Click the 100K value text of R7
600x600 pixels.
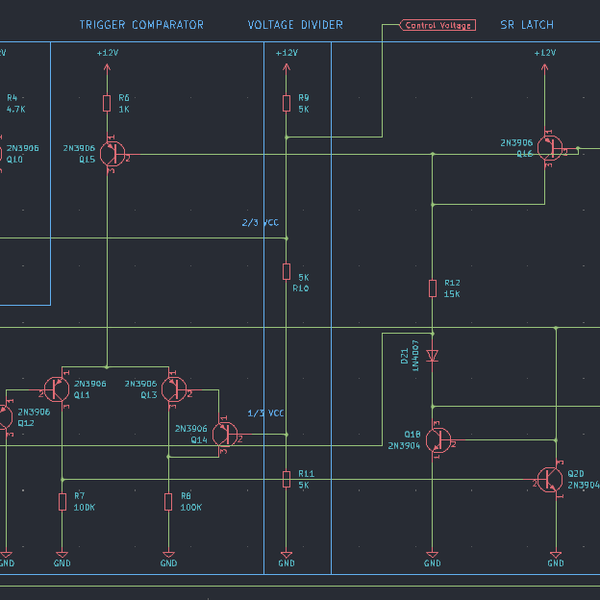tap(84, 507)
